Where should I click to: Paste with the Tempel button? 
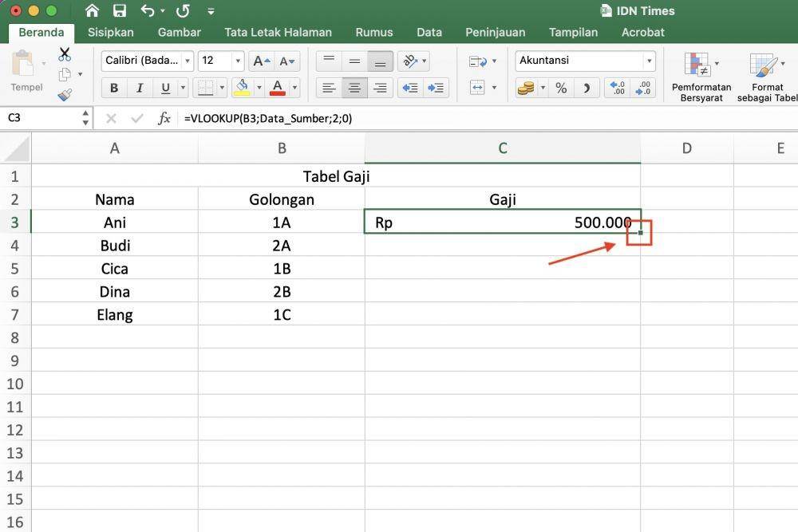pyautogui.click(x=26, y=71)
